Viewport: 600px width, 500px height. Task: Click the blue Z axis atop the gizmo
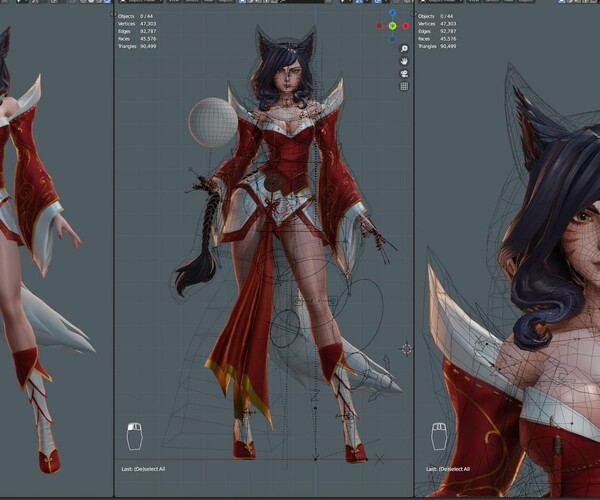tap(392, 13)
